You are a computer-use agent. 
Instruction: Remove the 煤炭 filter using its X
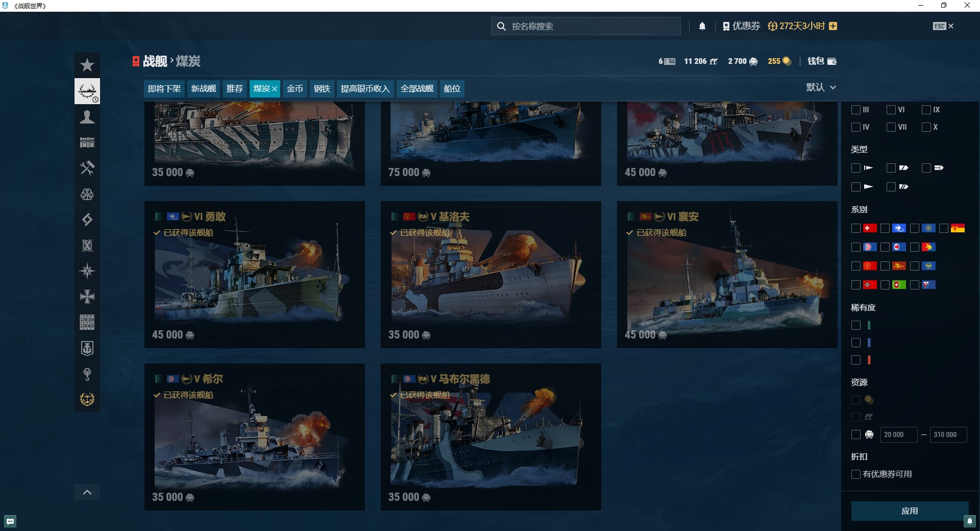275,89
